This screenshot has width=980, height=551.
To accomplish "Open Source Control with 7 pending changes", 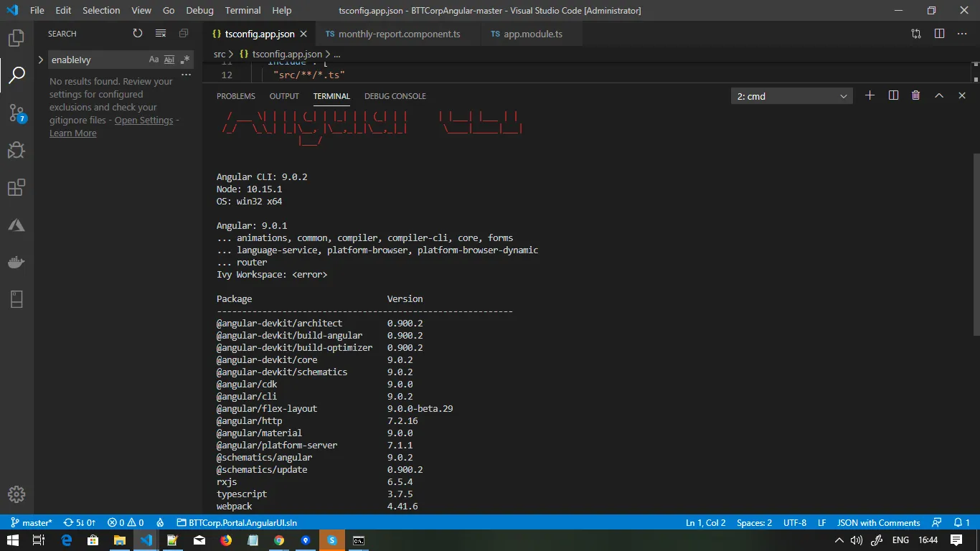I will point(17,113).
